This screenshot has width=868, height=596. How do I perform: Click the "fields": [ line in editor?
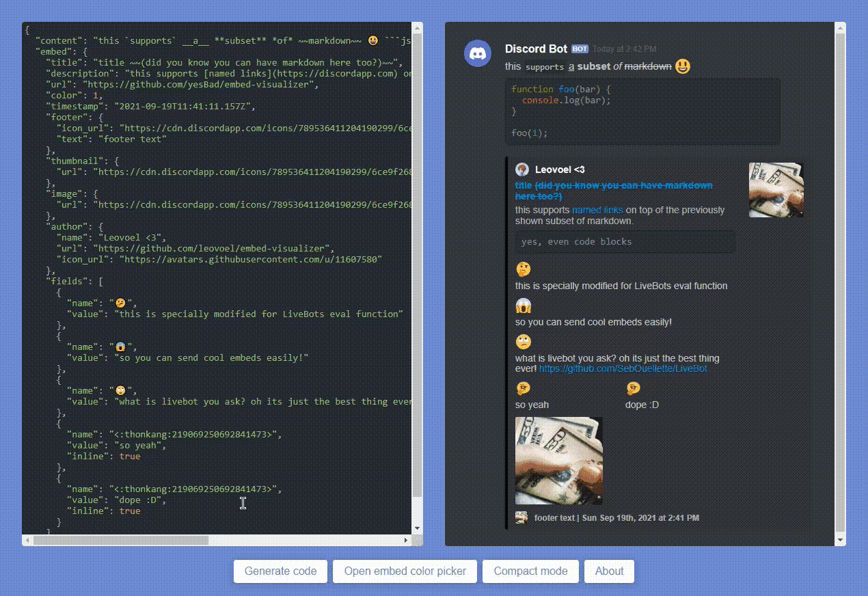pos(74,281)
